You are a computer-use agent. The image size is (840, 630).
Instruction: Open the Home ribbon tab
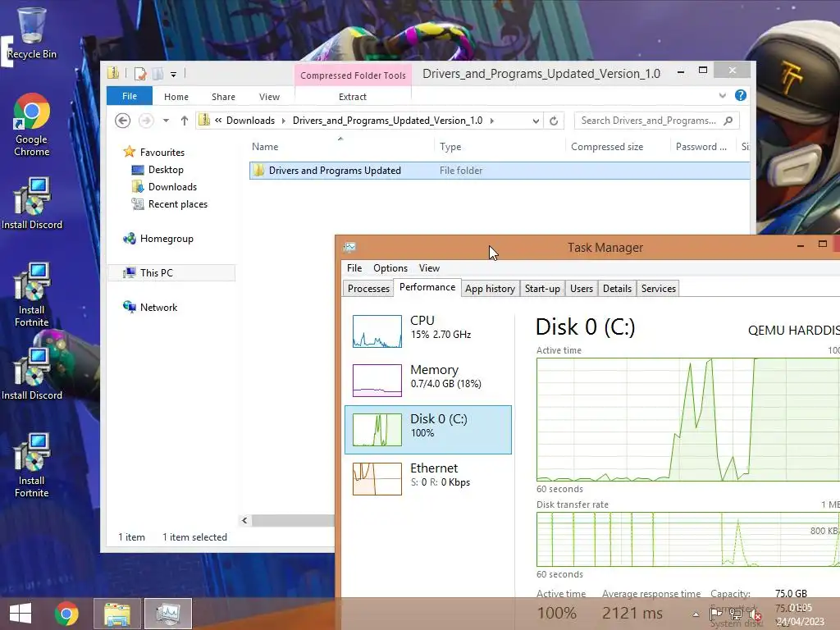[176, 97]
